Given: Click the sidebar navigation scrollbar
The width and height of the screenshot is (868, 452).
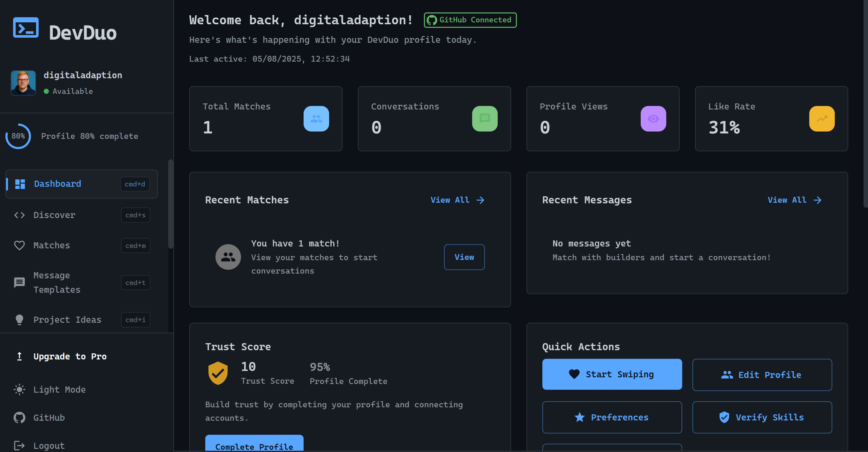Looking at the screenshot, I should [x=171, y=204].
